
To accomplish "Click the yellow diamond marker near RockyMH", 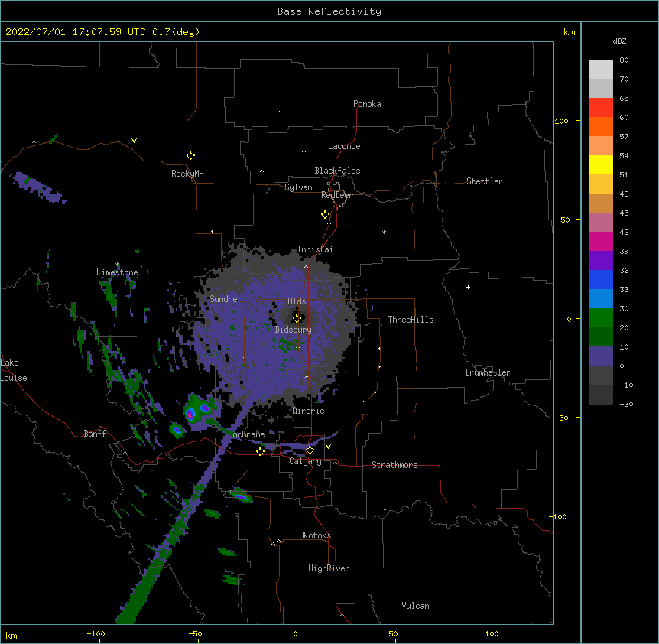I will pos(191,156).
